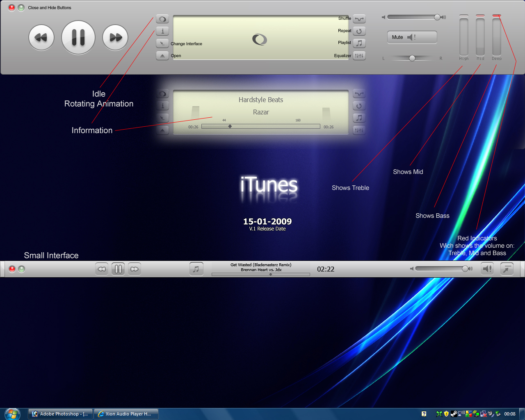Toggle Repeat in the top player
The height and width of the screenshot is (420, 525).
359,31
